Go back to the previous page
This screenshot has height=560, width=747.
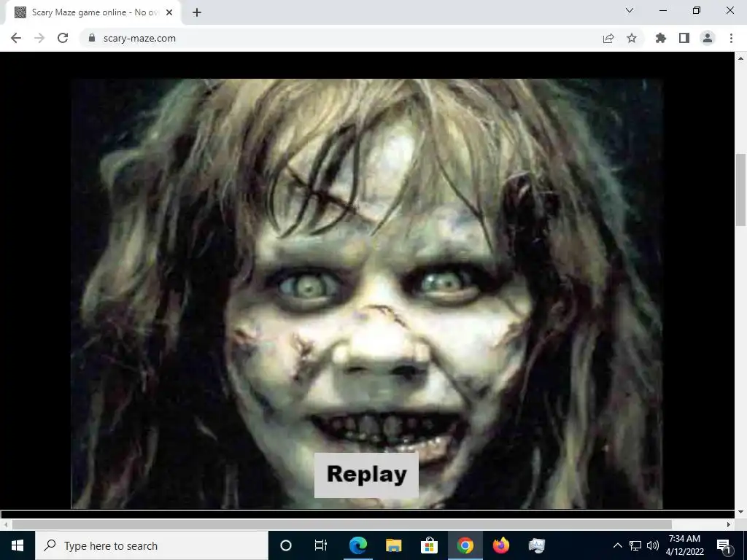16,38
